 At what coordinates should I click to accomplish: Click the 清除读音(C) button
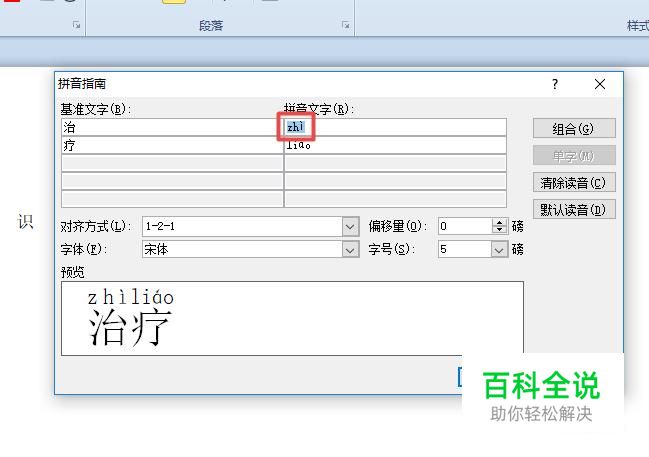click(574, 183)
